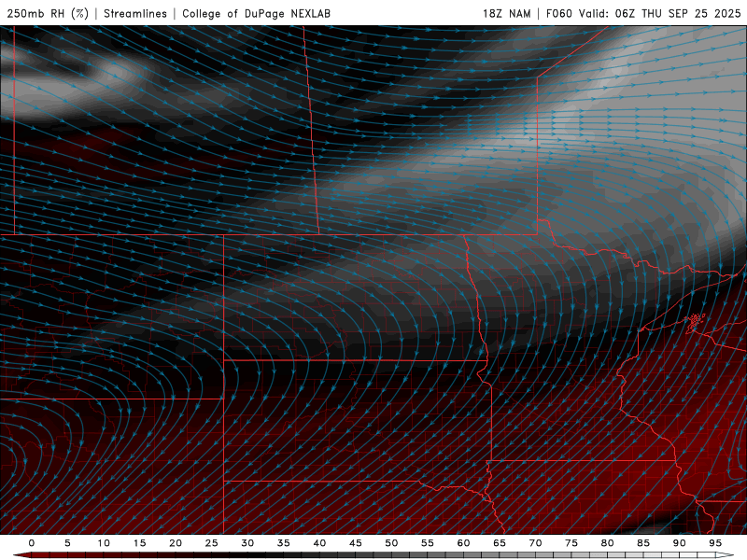Click the color scale label "5"
Viewport: 747px width, 560px height.
(67, 543)
